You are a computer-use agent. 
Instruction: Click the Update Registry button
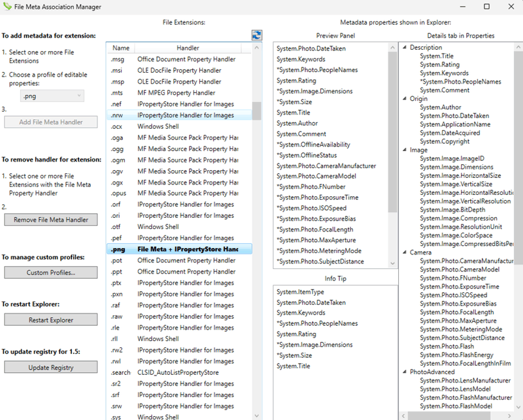(x=51, y=368)
